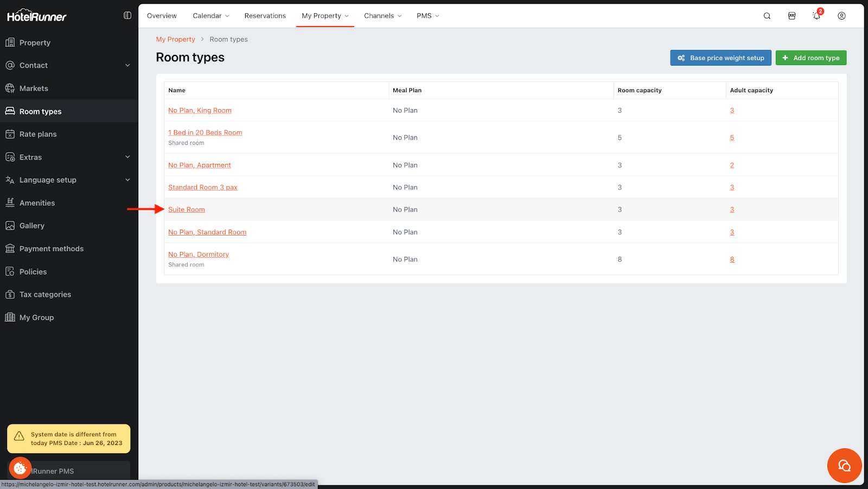Click the HotelRunner logo

[37, 16]
